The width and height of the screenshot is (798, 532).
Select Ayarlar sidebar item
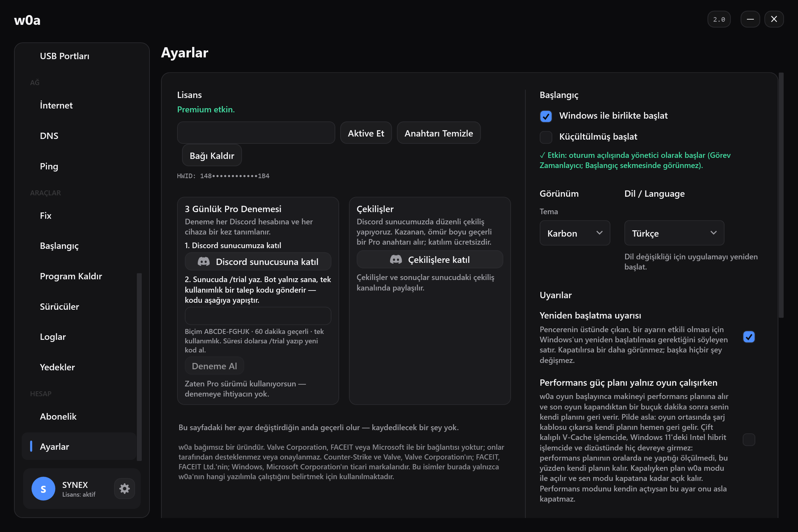[79, 447]
